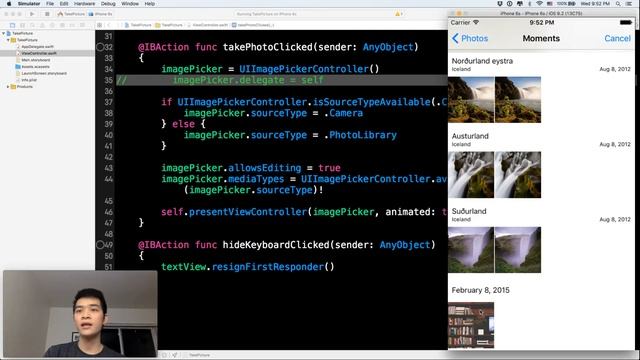Click the related items grid icon in jump bar
640x360 pixels.
point(100,25)
